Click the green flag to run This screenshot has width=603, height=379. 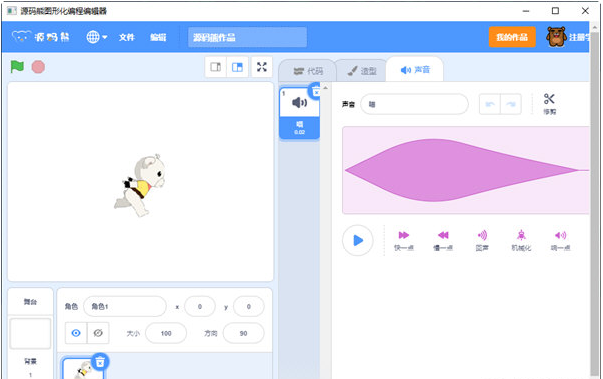click(17, 67)
